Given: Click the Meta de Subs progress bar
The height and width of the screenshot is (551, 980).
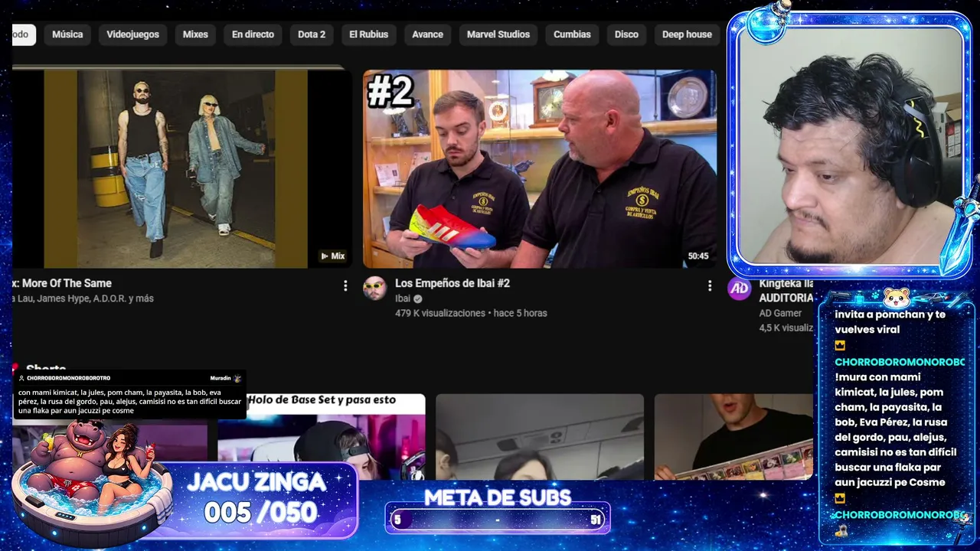Looking at the screenshot, I should point(498,520).
